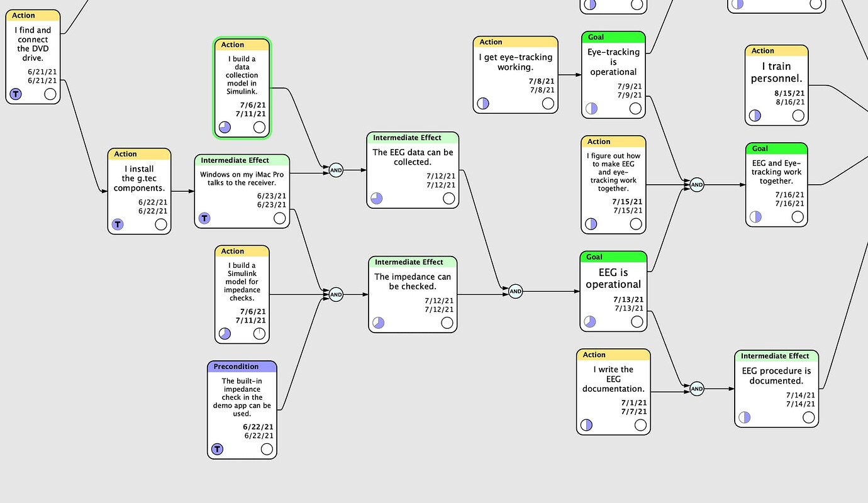868x503 pixels.
Task: Select the AND junctor feeding 'The impedance can be checked'
Action: [336, 294]
